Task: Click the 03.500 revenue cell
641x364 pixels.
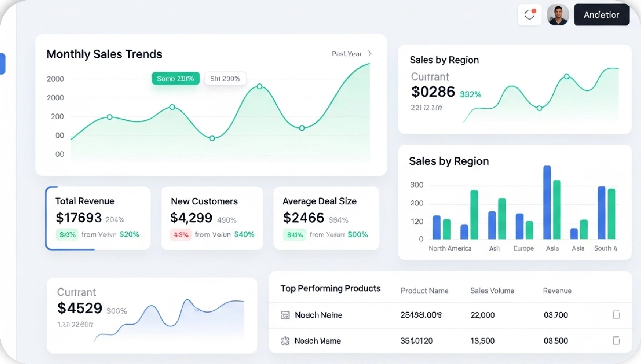Action: click(x=556, y=341)
